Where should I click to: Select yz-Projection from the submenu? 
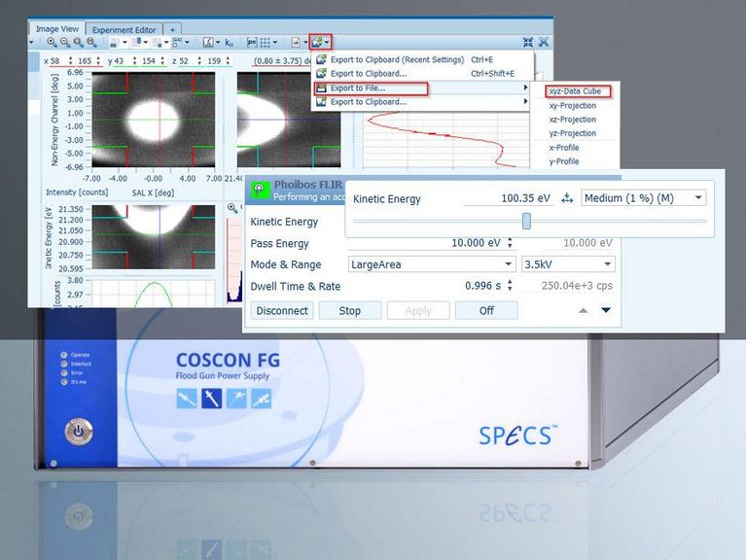point(572,133)
